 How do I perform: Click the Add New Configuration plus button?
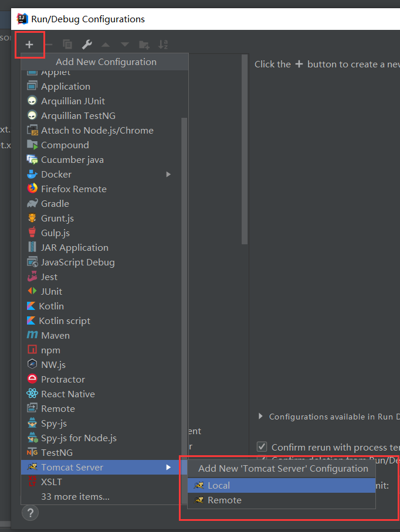pos(29,45)
